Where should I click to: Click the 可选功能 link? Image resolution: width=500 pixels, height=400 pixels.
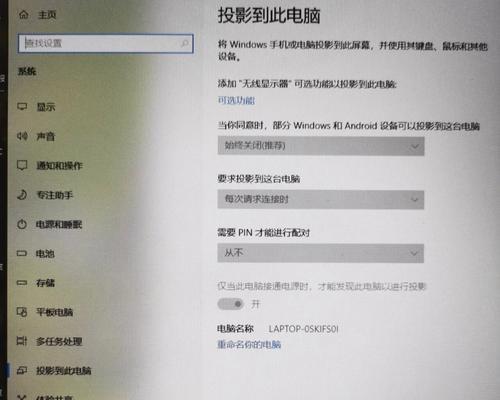236,100
